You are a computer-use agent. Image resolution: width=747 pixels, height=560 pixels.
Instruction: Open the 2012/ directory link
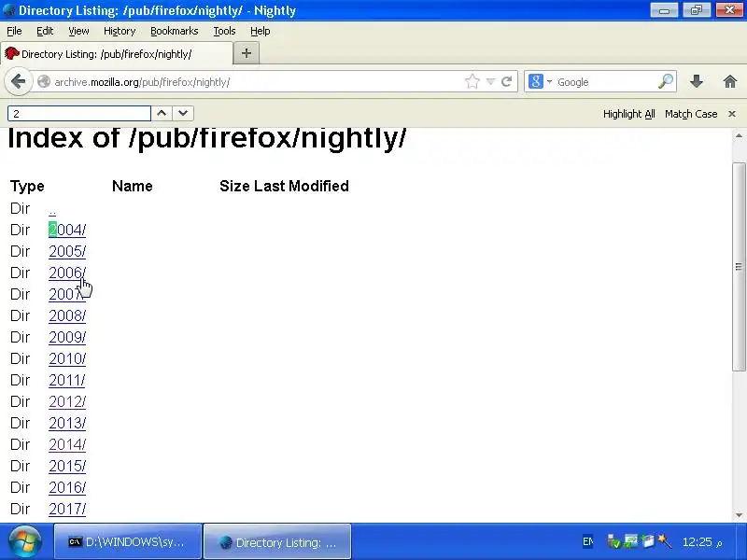point(67,402)
